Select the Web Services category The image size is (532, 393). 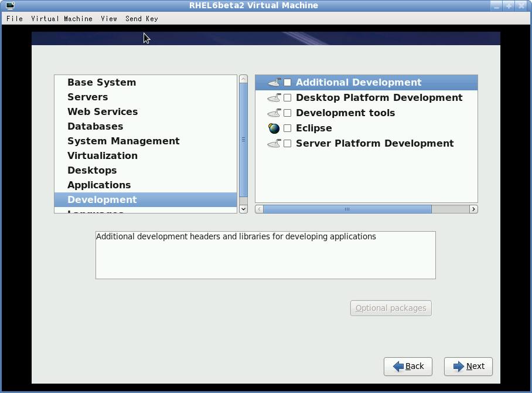point(145,112)
